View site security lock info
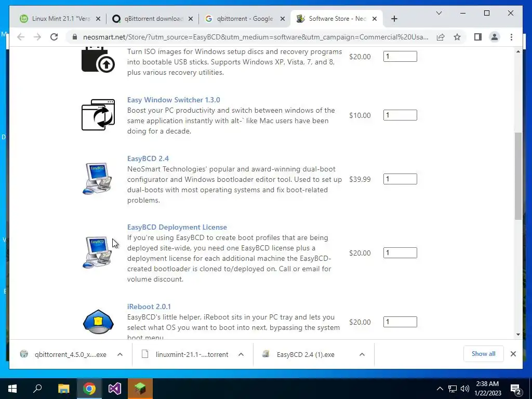The width and height of the screenshot is (532, 399). pyautogui.click(x=75, y=37)
